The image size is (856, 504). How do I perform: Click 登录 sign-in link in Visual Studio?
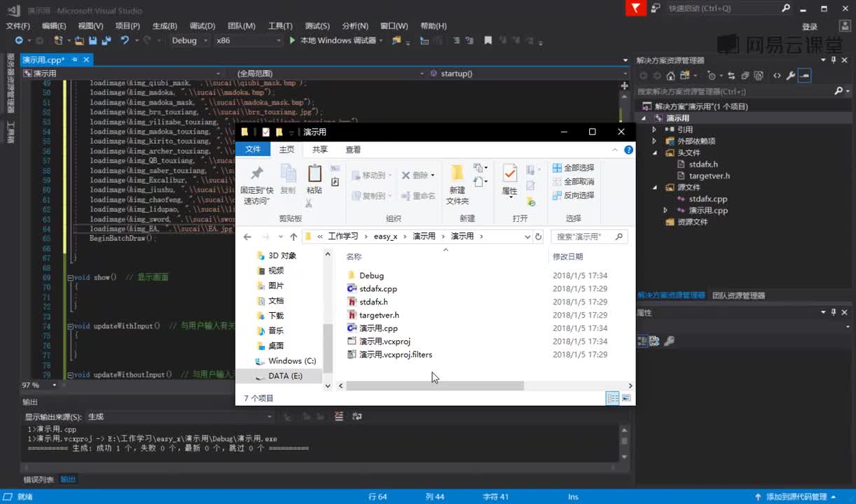pyautogui.click(x=810, y=27)
